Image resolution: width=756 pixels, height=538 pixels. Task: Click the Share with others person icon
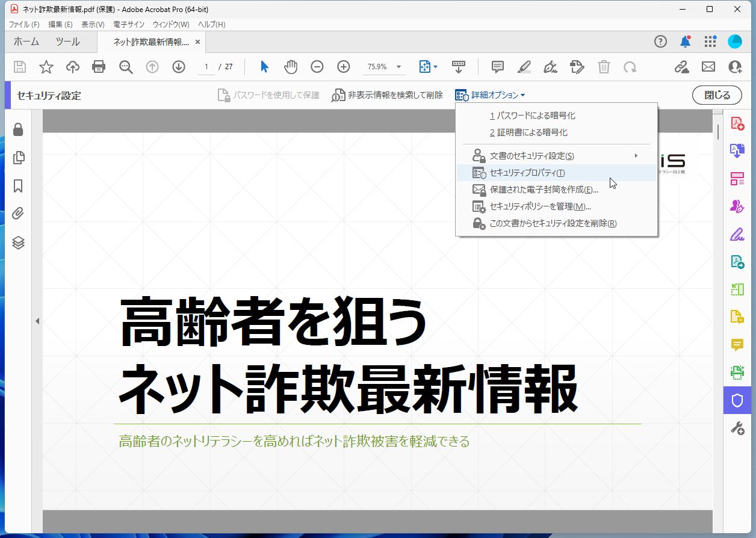[x=735, y=67]
